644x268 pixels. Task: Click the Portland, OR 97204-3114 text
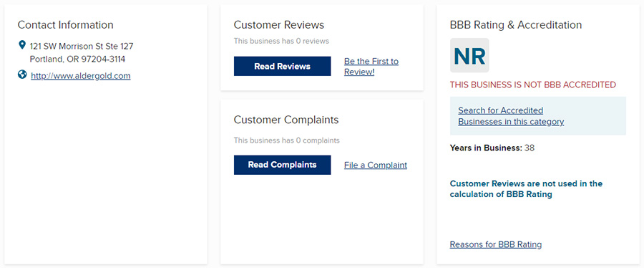(77, 59)
